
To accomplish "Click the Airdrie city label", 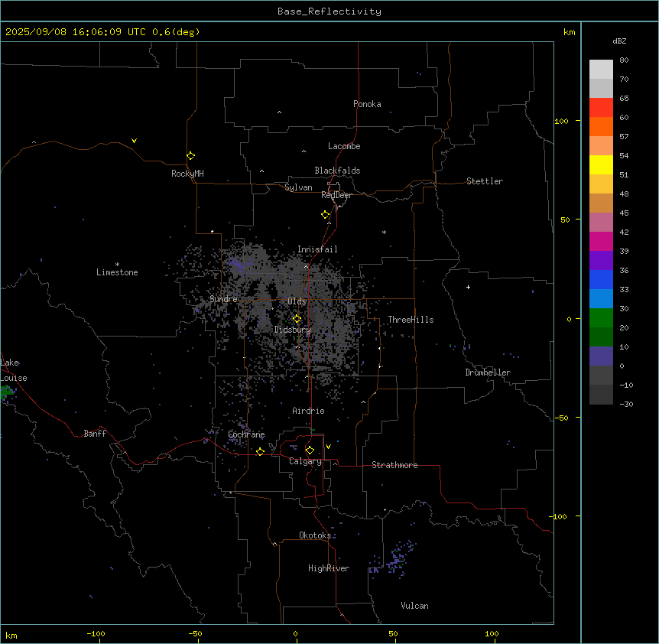I will 309,411.
